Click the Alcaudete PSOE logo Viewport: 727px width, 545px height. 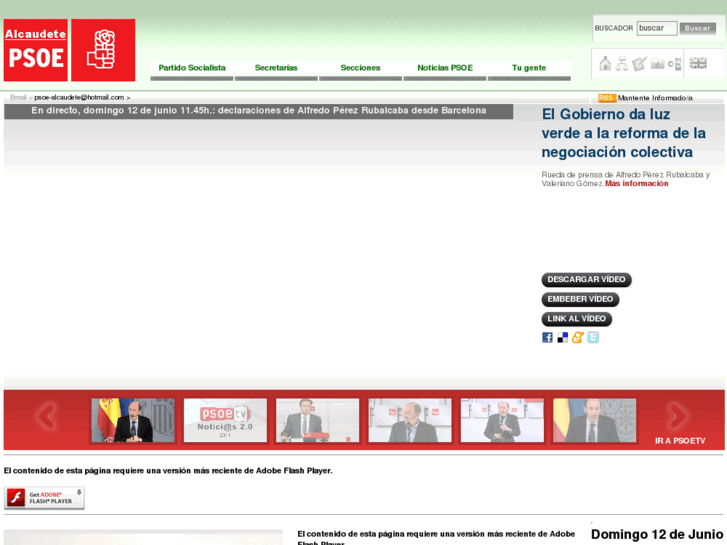36,50
